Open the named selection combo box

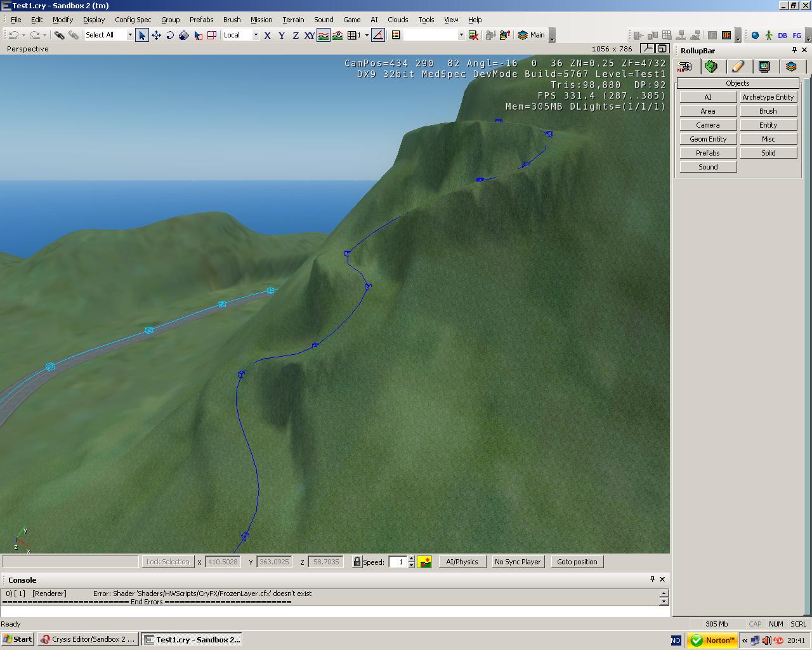click(434, 35)
